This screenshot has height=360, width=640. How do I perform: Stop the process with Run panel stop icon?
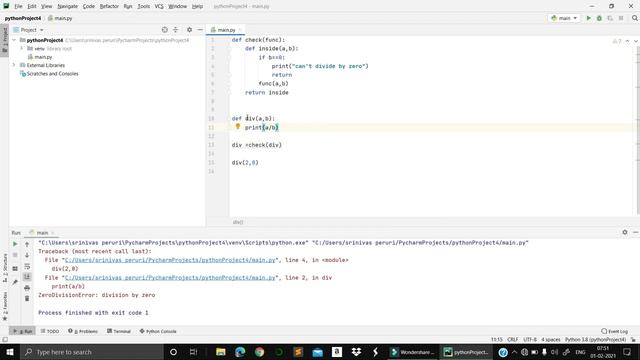coord(15,255)
